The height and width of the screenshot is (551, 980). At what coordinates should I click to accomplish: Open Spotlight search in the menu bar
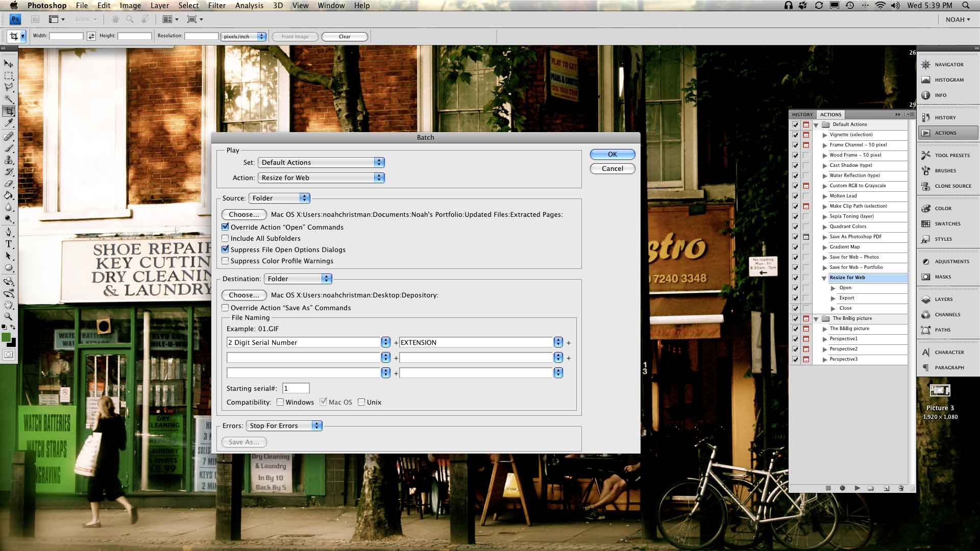pos(966,6)
